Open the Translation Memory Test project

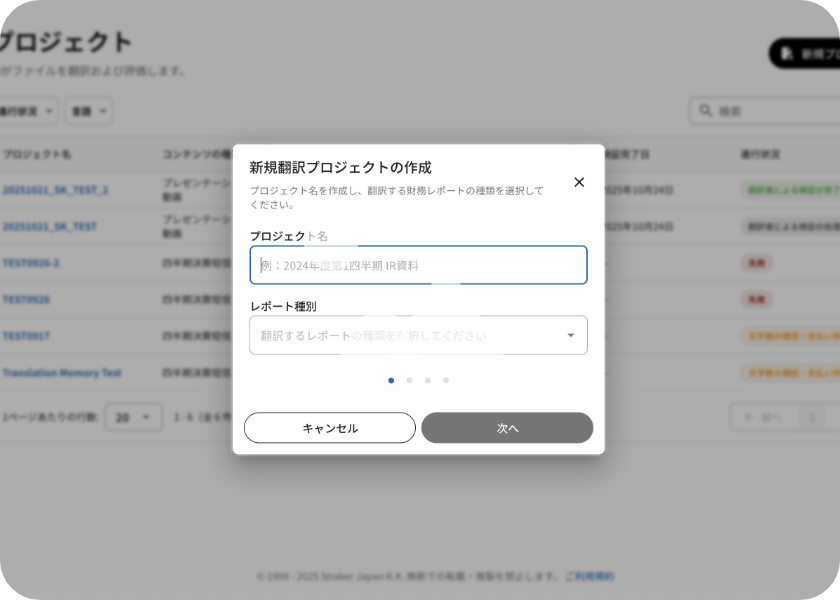pos(62,373)
